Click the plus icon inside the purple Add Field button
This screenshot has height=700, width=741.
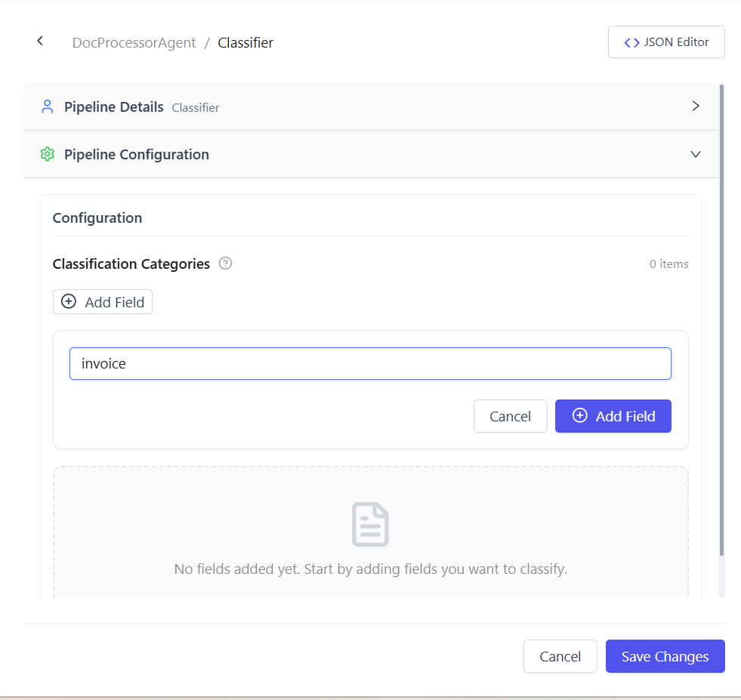[x=580, y=415]
